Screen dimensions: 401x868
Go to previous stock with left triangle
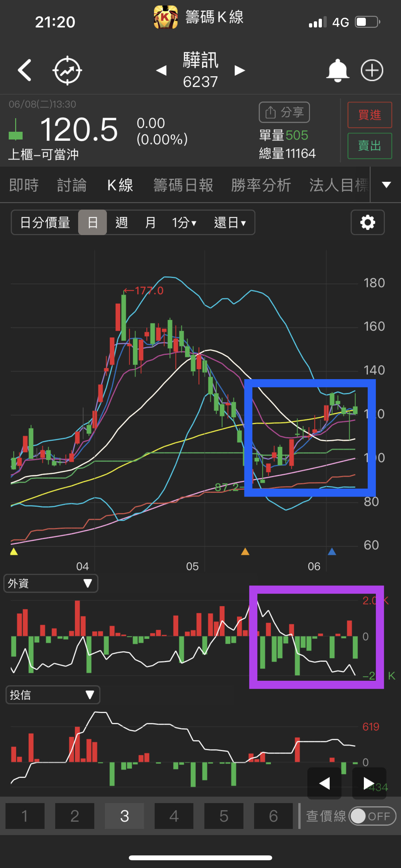point(161,70)
